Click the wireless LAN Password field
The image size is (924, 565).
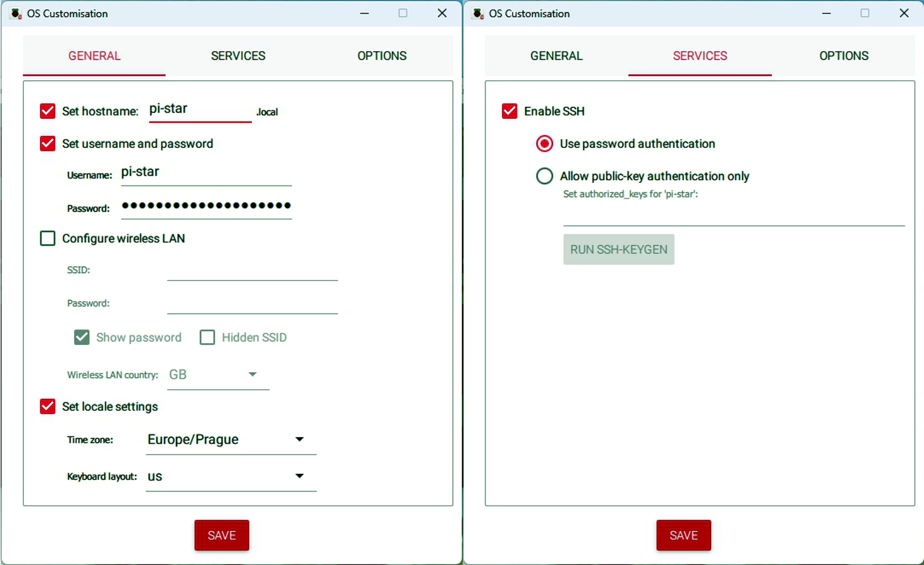pyautogui.click(x=252, y=303)
